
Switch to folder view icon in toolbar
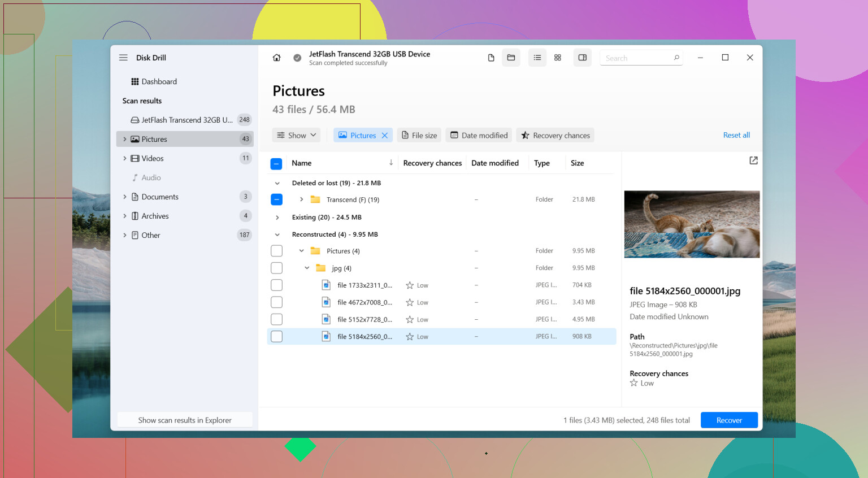click(511, 58)
